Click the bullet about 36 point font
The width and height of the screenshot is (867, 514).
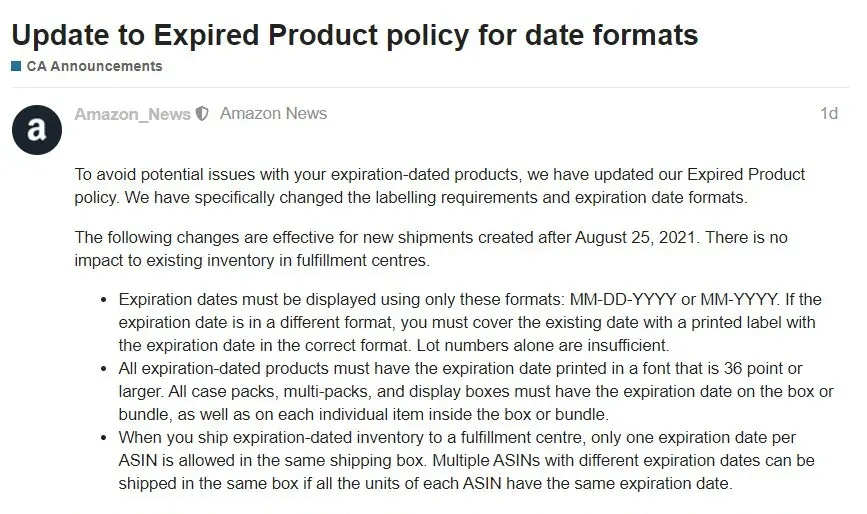click(x=476, y=391)
